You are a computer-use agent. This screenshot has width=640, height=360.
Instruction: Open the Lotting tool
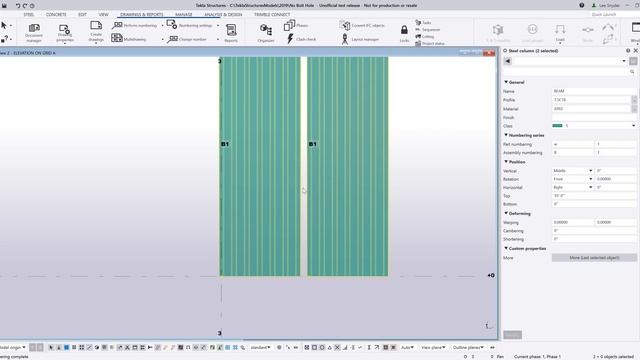coord(424,36)
